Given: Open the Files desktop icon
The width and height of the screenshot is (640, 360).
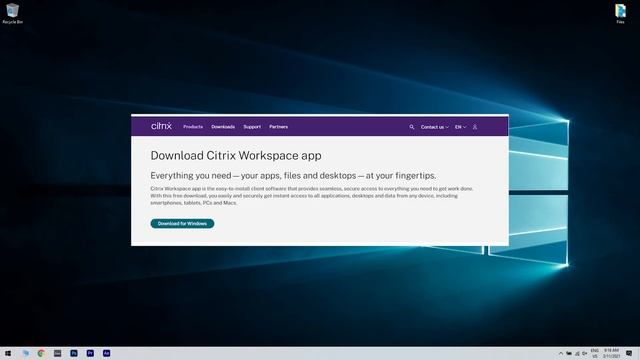Looking at the screenshot, I should tap(620, 13).
